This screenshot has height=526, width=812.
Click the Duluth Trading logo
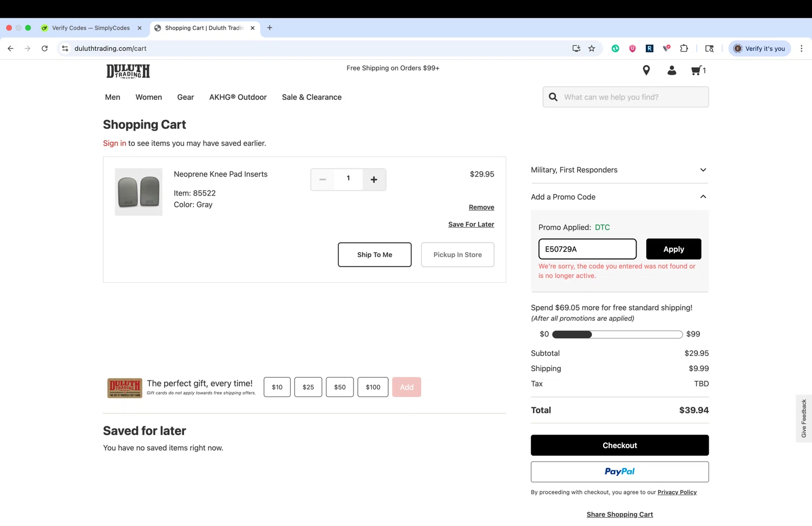(x=128, y=71)
